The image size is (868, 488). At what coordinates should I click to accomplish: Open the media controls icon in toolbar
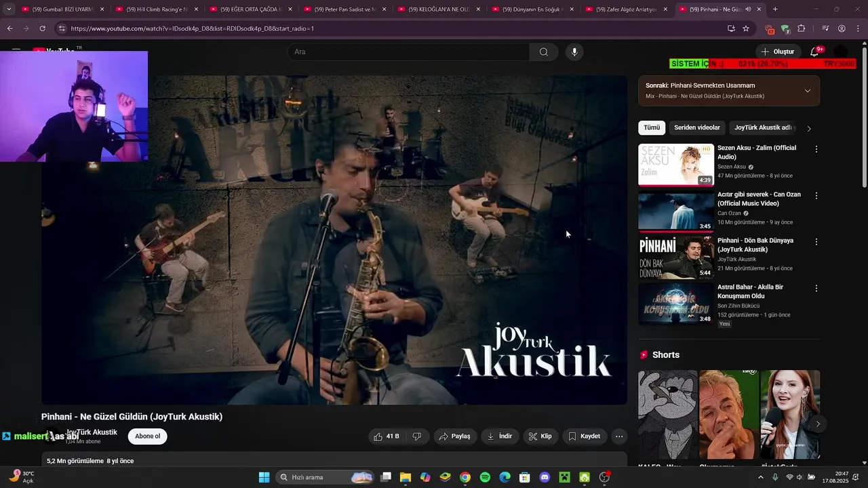click(825, 28)
